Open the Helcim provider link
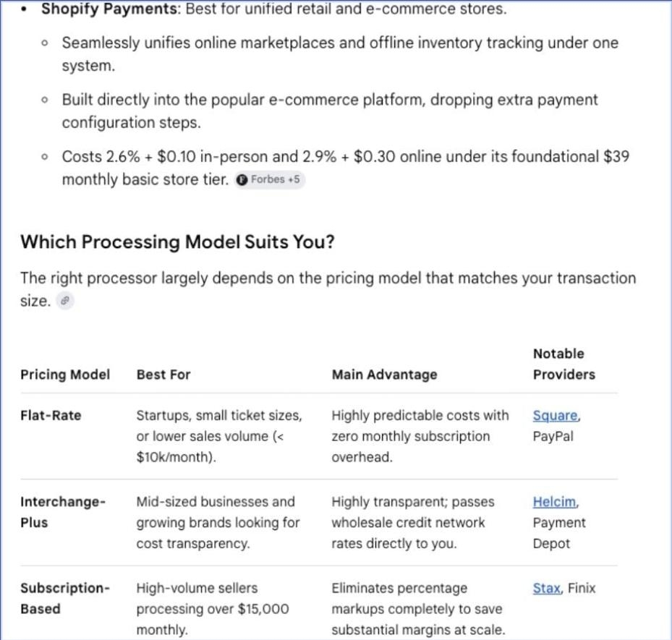Screen dimensions: 672x640 click(554, 502)
